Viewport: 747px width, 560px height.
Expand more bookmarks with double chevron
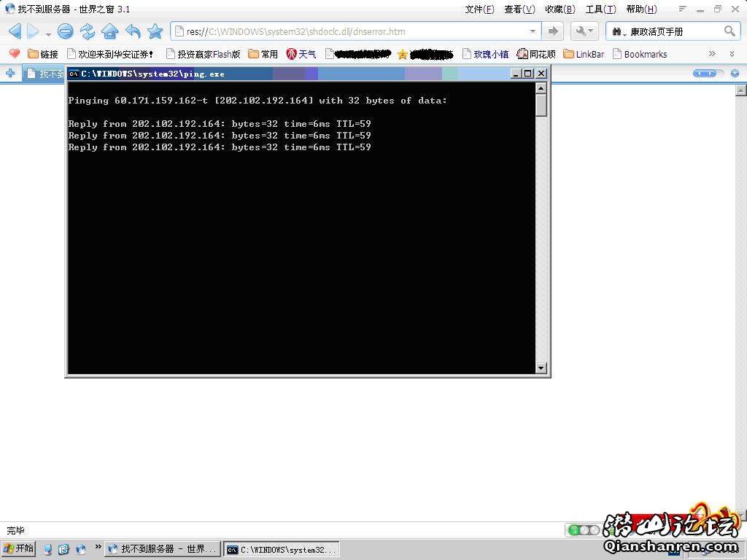pos(712,54)
